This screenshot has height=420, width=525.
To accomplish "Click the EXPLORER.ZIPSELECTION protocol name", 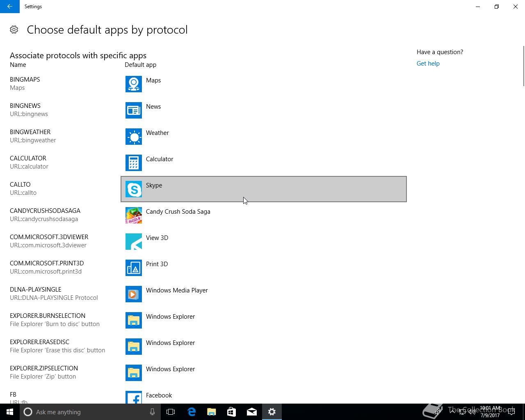I will 44,368.
